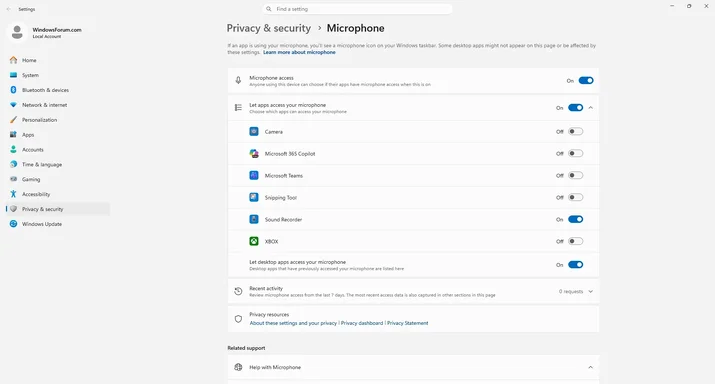Click the Accounts person icon

(x=14, y=150)
